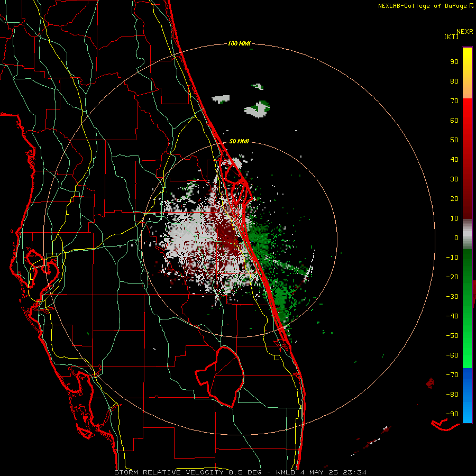Click the 60 legend value
Image resolution: width=476 pixels, height=476 pixels.
coord(454,120)
